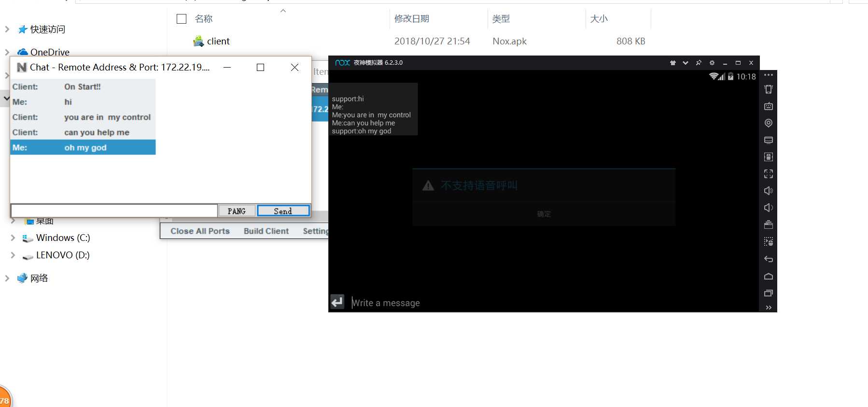Open Android recent apps icon in Nox

click(769, 293)
